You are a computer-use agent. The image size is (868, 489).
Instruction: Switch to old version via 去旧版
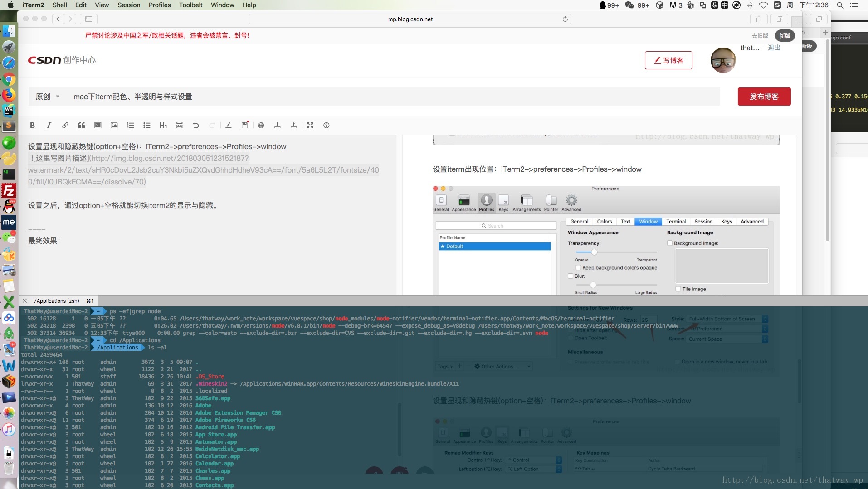tap(760, 35)
